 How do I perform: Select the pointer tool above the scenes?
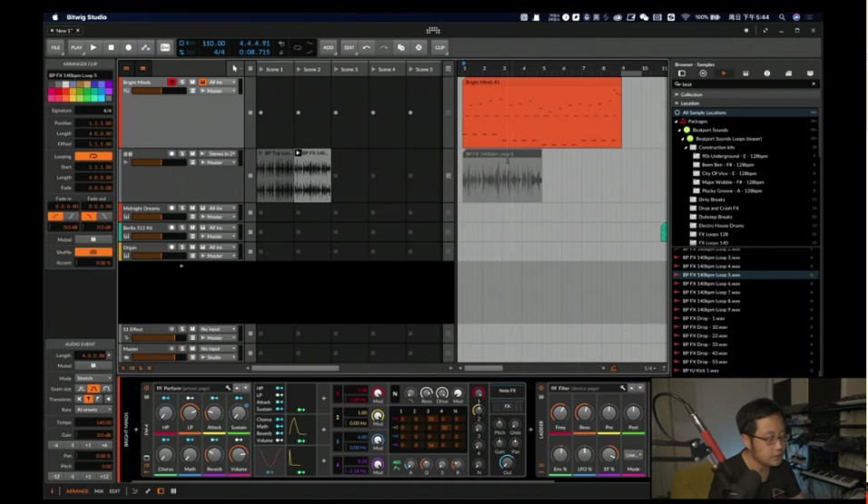pos(234,68)
